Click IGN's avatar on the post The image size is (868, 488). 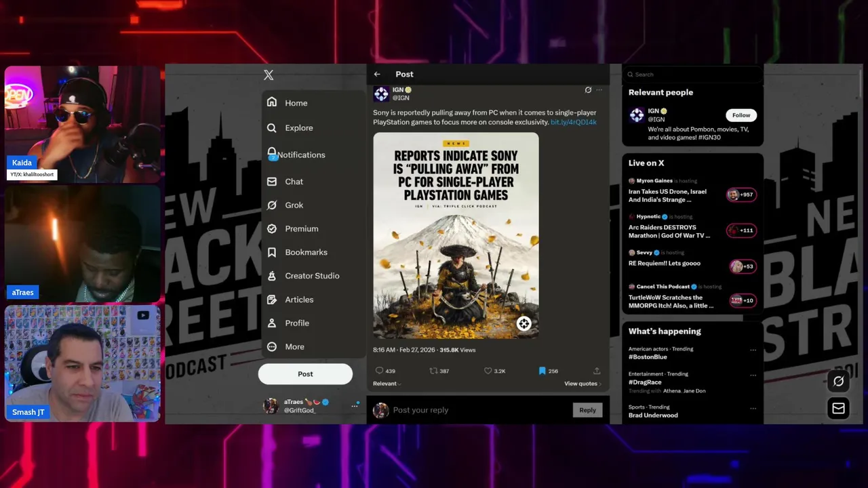tap(381, 94)
